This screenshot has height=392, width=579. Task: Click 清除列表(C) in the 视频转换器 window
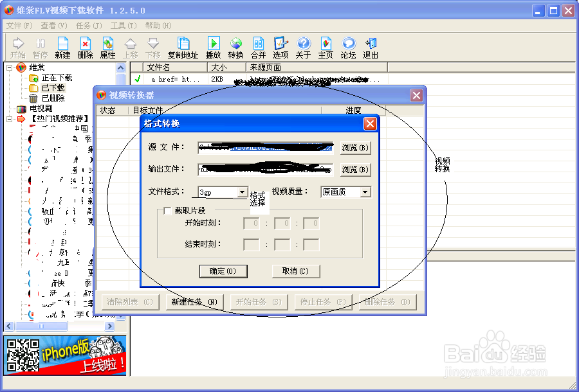(131, 302)
